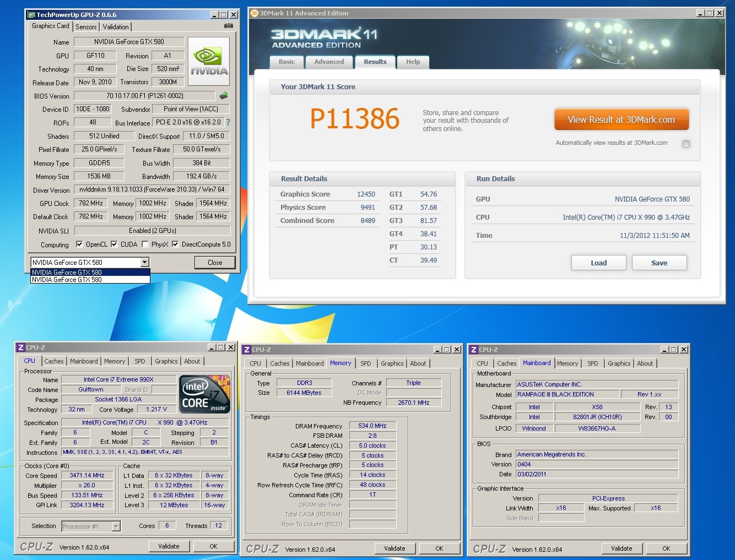The height and width of the screenshot is (560, 735).
Task: Open the Advanced tab in 3DMark 11
Action: (329, 62)
